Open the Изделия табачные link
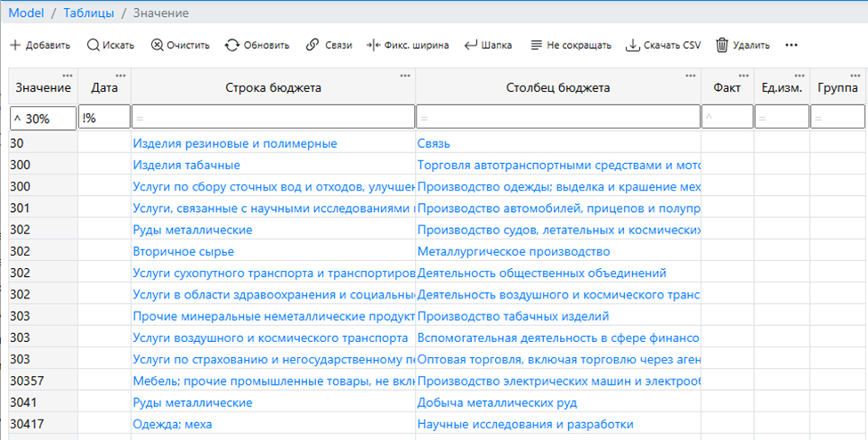 click(186, 165)
